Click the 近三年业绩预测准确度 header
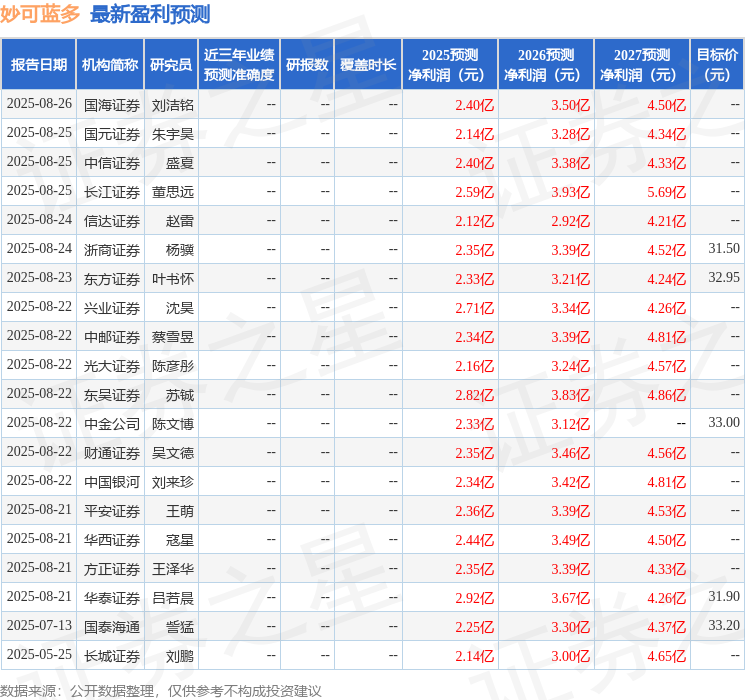This screenshot has width=745, height=700. pos(239,65)
